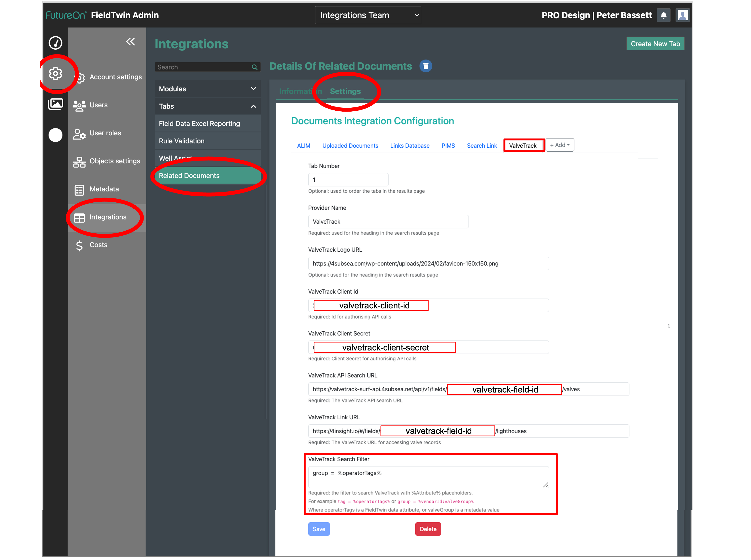Click the Tab Number input field
751x560 pixels.
pos(348,180)
